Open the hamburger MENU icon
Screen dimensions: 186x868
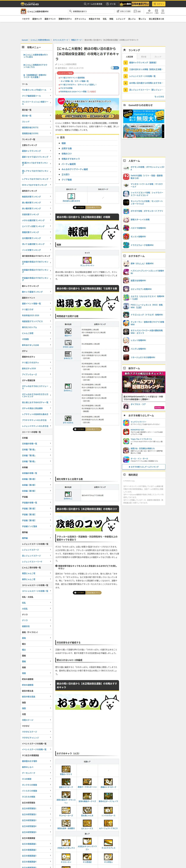coord(163,11)
